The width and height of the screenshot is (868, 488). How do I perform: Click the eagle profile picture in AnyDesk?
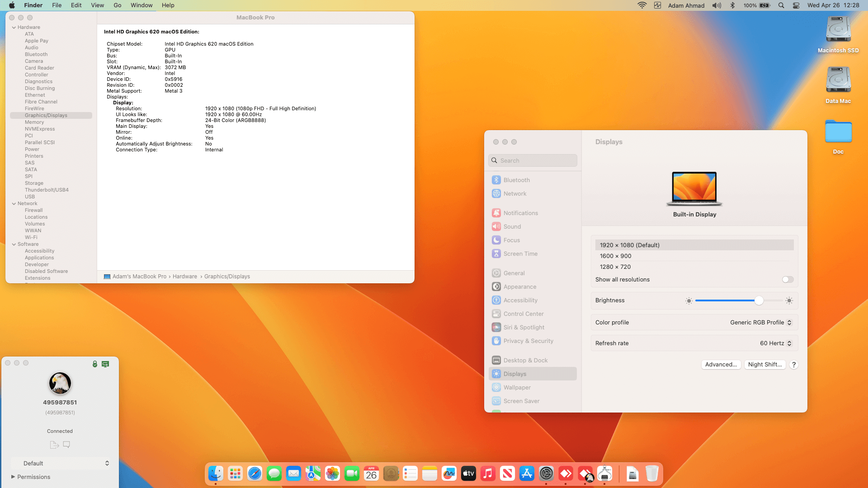(60, 384)
